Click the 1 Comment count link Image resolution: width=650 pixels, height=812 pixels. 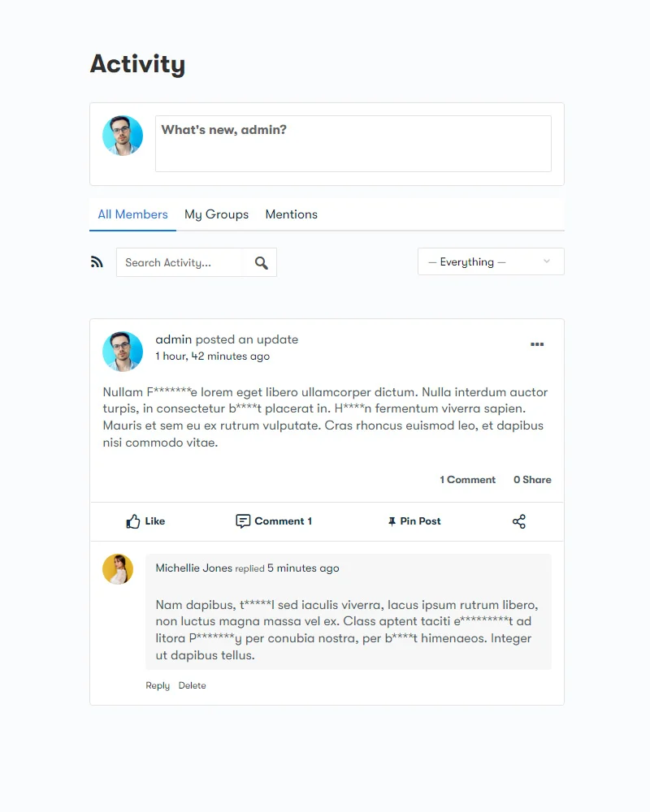click(x=467, y=480)
